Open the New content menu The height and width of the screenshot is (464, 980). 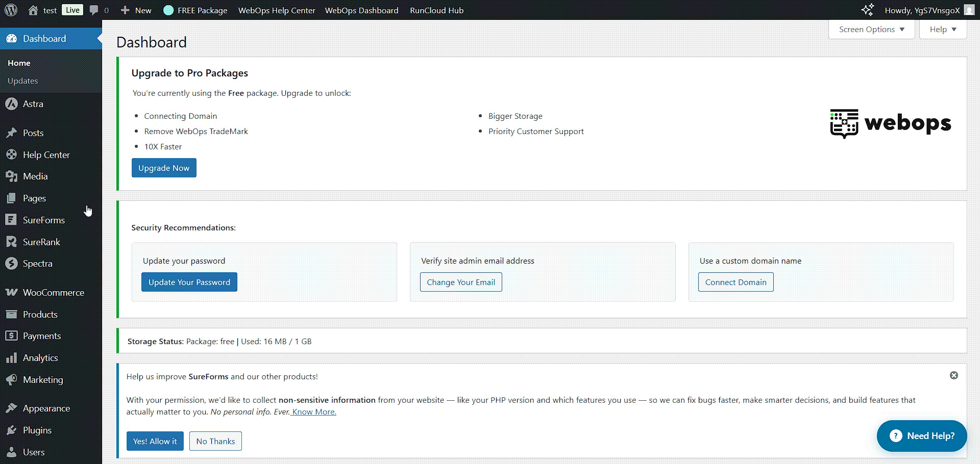pos(136,10)
